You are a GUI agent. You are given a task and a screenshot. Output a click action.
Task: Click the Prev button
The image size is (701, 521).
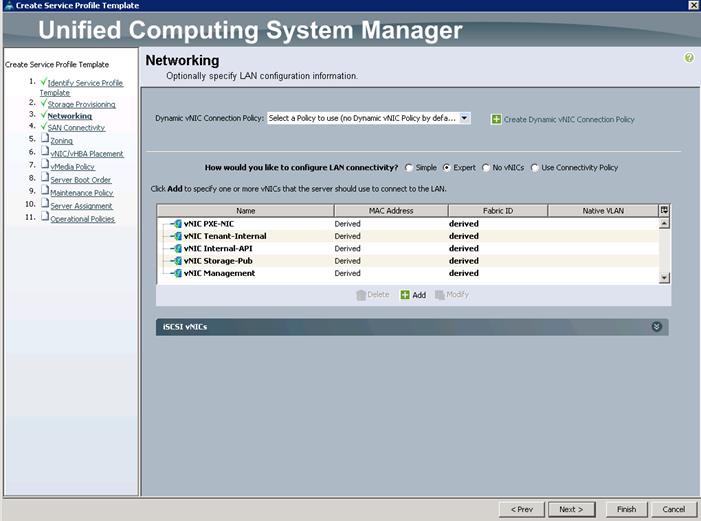[522, 509]
